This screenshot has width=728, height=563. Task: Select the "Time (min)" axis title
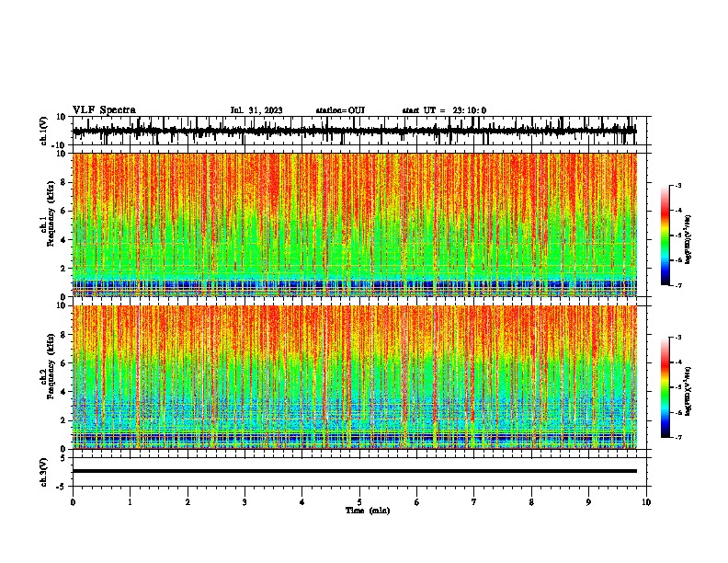(x=368, y=511)
